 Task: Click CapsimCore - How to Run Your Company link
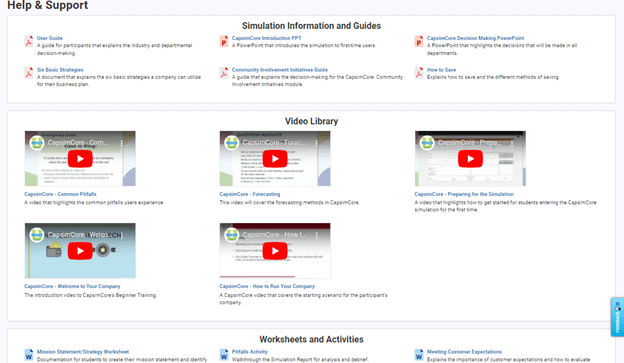tap(267, 286)
